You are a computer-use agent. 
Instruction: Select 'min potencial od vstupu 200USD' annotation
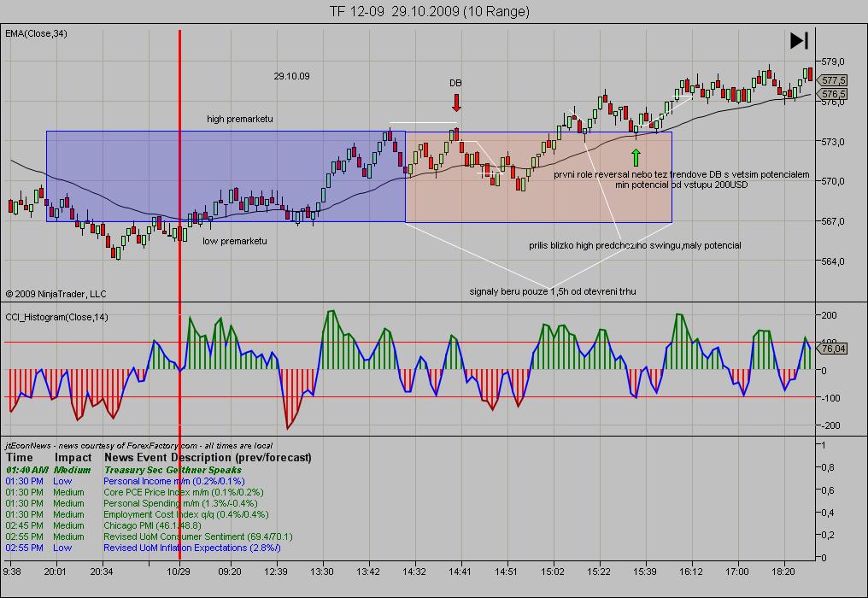pos(682,185)
